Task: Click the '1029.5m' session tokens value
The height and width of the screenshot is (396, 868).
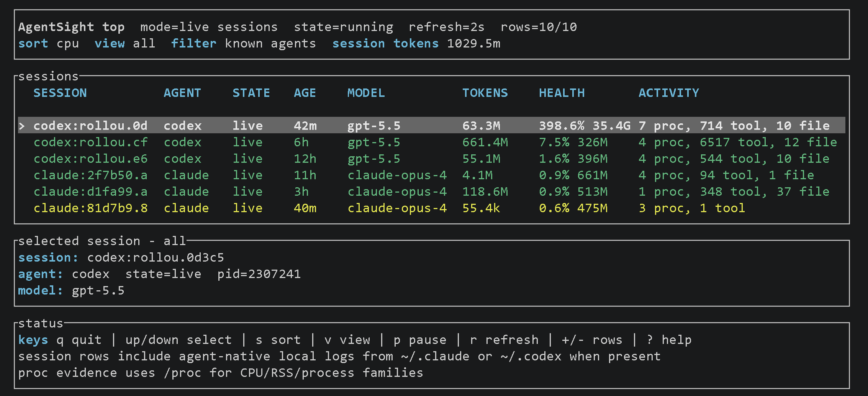Action: click(x=473, y=43)
